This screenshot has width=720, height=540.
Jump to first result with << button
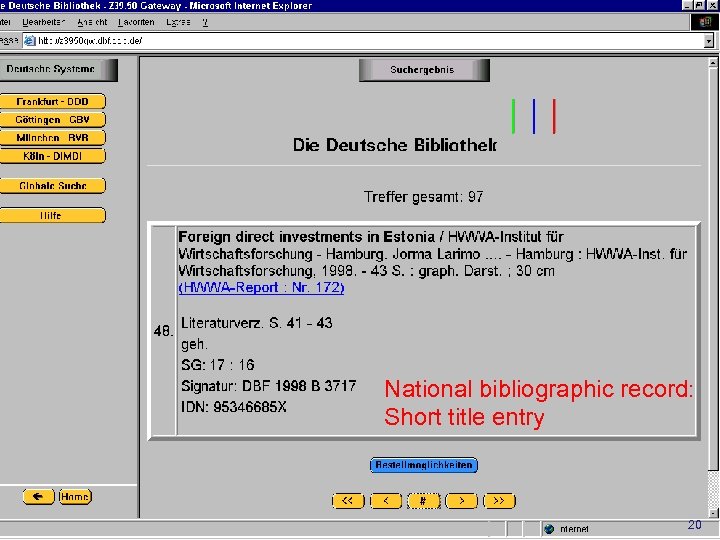(x=348, y=501)
